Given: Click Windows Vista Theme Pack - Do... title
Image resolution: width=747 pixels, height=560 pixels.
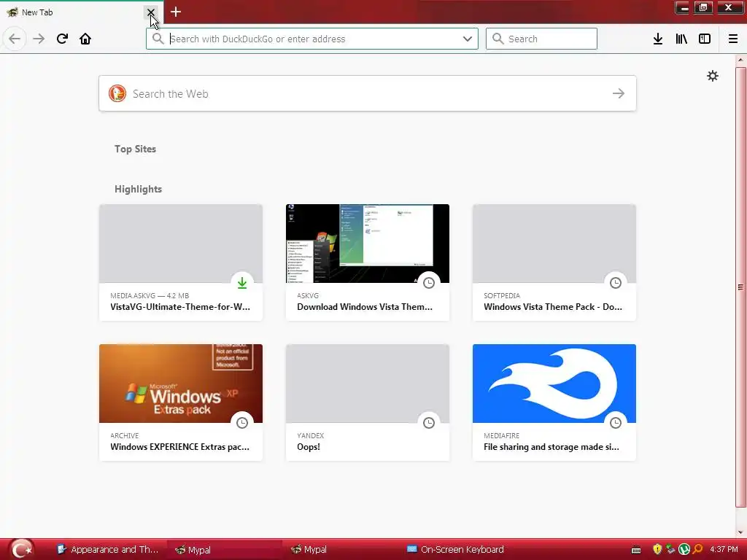Looking at the screenshot, I should [x=553, y=307].
